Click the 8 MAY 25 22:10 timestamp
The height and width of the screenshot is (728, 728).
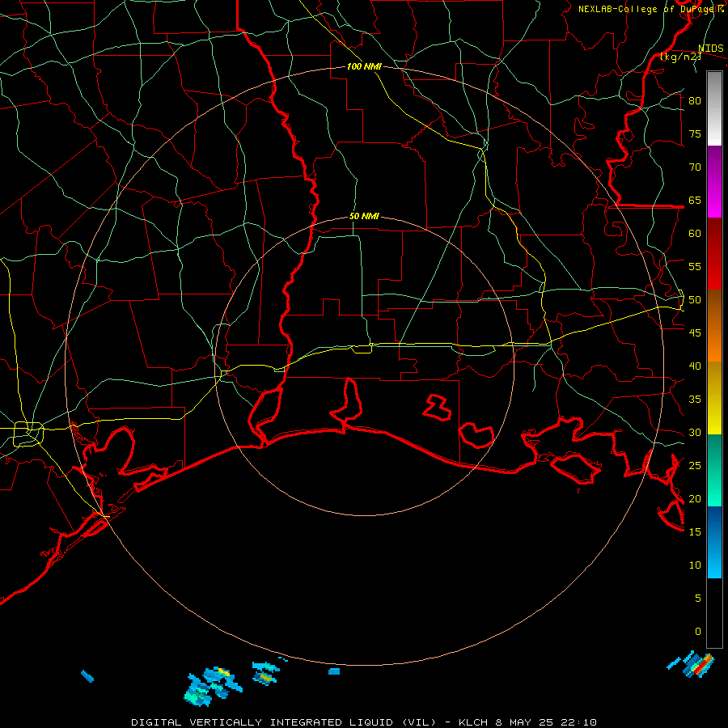pyautogui.click(x=546, y=722)
